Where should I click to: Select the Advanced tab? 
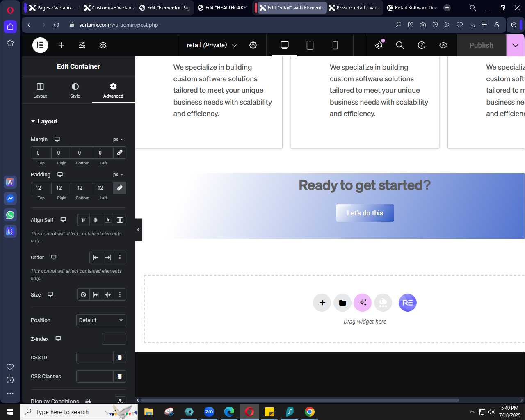[x=113, y=90]
